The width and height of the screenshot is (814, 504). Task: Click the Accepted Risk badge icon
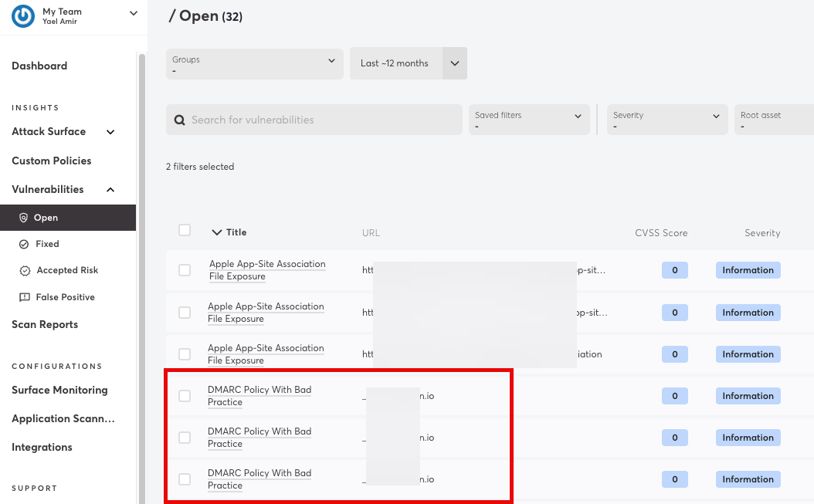click(x=24, y=271)
